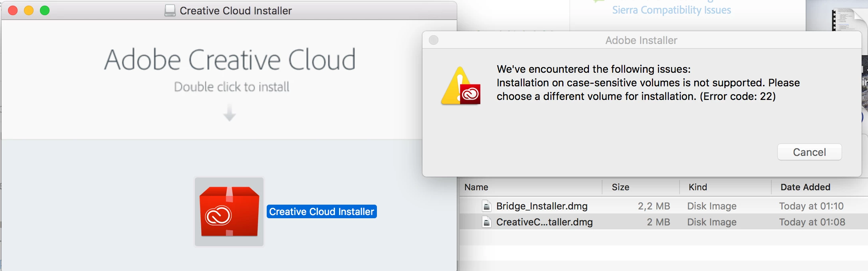Minimize the Creative Cloud Installer window
Viewport: 868px width, 271px height.
click(29, 10)
